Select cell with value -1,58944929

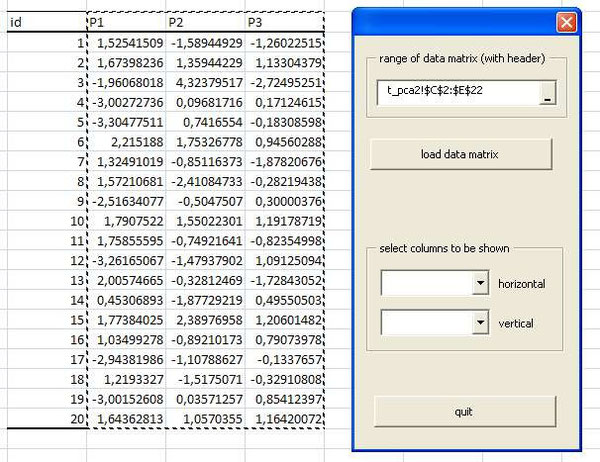[205, 43]
